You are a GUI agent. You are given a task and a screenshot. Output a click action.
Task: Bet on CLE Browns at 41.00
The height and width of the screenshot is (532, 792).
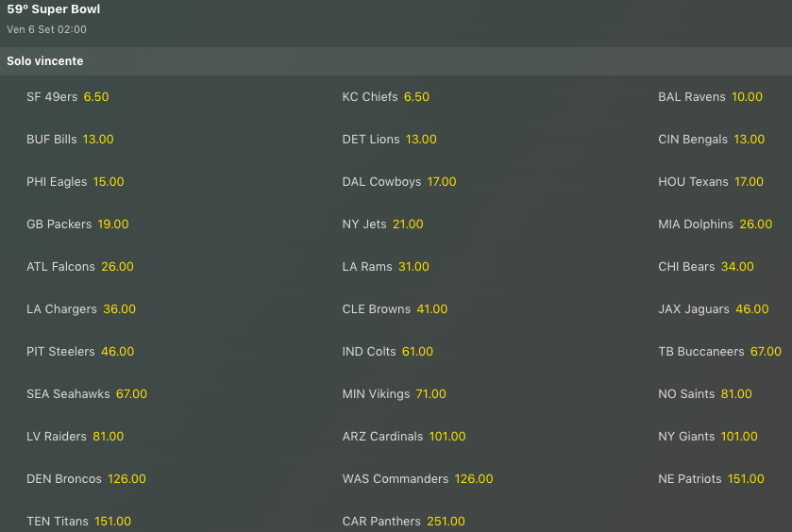[432, 309]
